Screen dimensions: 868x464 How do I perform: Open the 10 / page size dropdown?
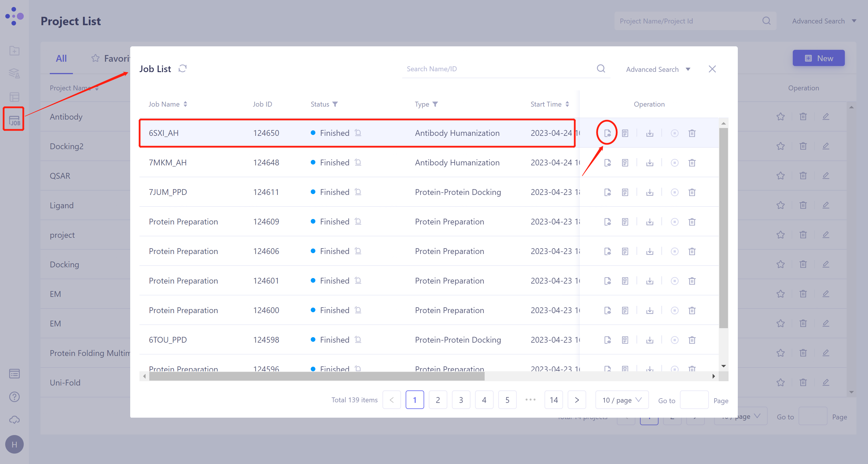[x=622, y=400]
